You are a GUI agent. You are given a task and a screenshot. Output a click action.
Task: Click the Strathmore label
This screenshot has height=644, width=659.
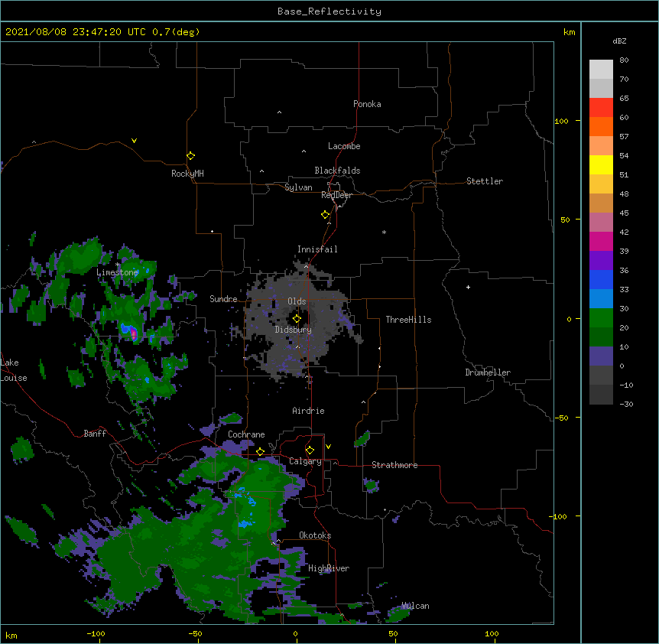(394, 465)
